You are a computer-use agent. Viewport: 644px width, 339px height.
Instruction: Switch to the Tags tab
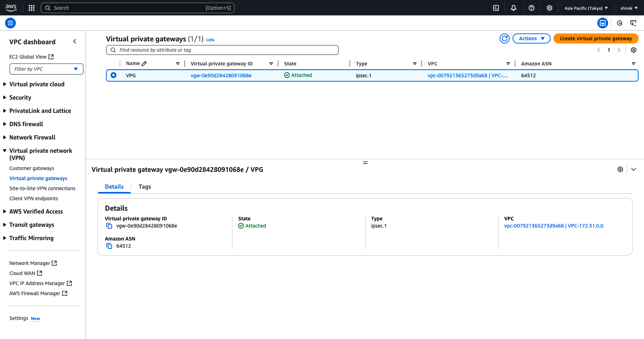pos(145,187)
